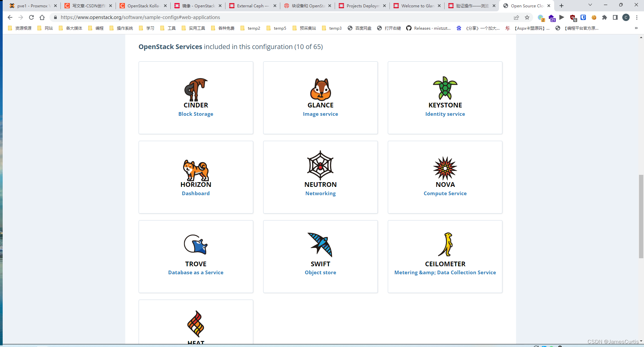
Task: Open the Identity service link under Keystone
Action: click(445, 114)
